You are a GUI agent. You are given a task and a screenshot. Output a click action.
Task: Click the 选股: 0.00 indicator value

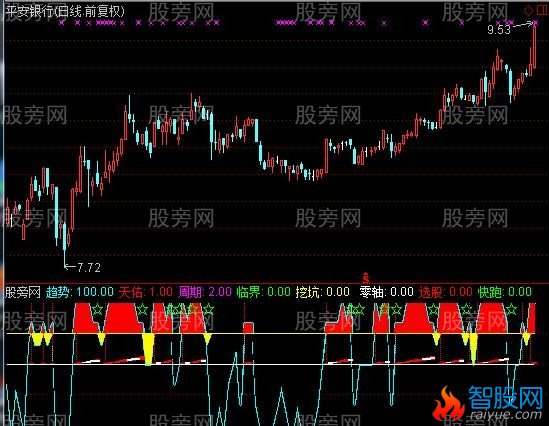click(x=446, y=292)
